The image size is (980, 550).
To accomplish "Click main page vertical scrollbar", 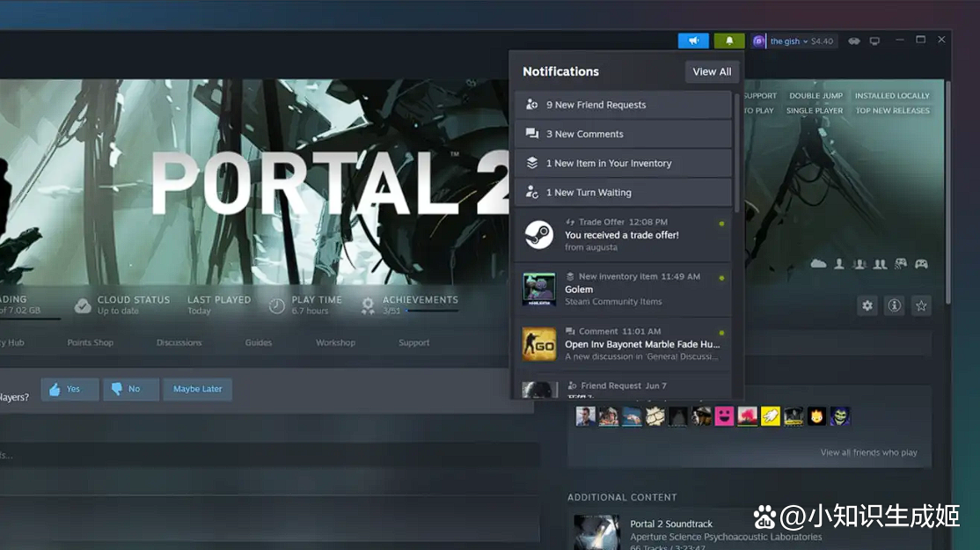I will pos(947,191).
